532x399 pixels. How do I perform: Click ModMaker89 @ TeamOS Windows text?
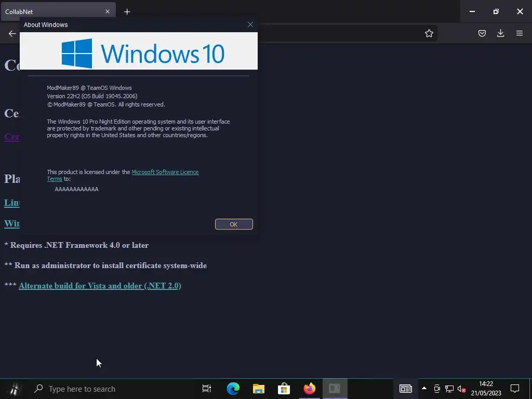point(89,87)
